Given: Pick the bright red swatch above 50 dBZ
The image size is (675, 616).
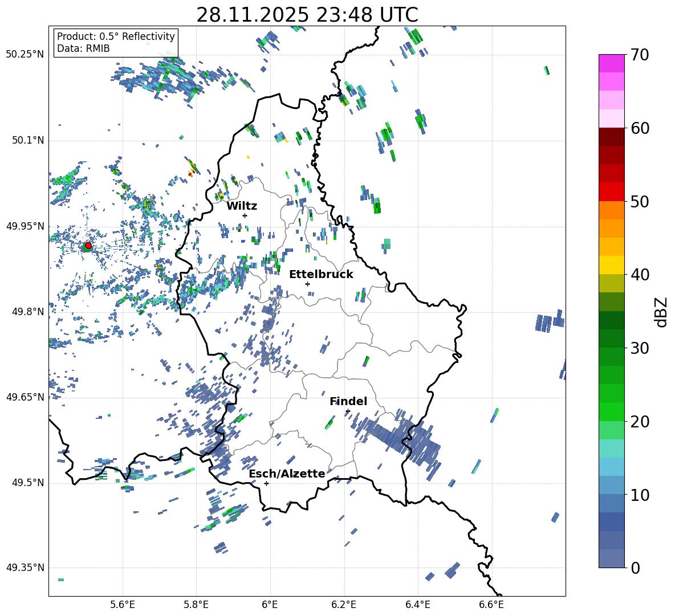Looking at the screenshot, I should 612,191.
